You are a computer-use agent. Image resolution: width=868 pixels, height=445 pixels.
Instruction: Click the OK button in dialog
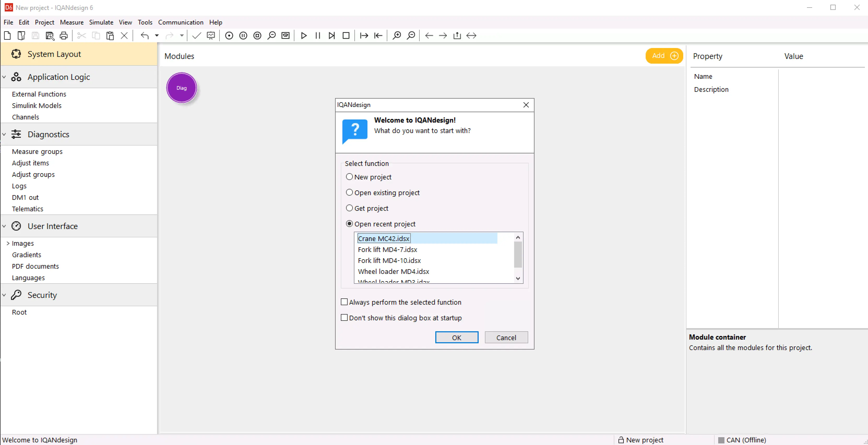tap(456, 338)
